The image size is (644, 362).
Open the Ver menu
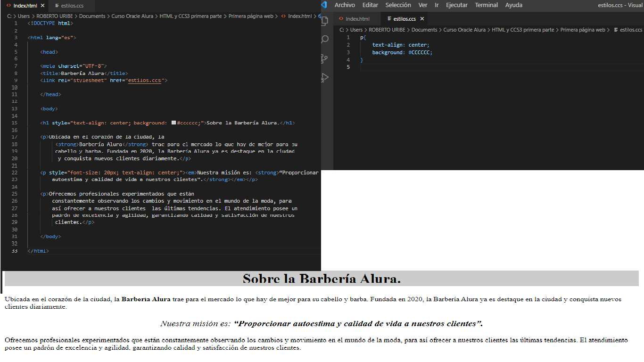pos(423,5)
